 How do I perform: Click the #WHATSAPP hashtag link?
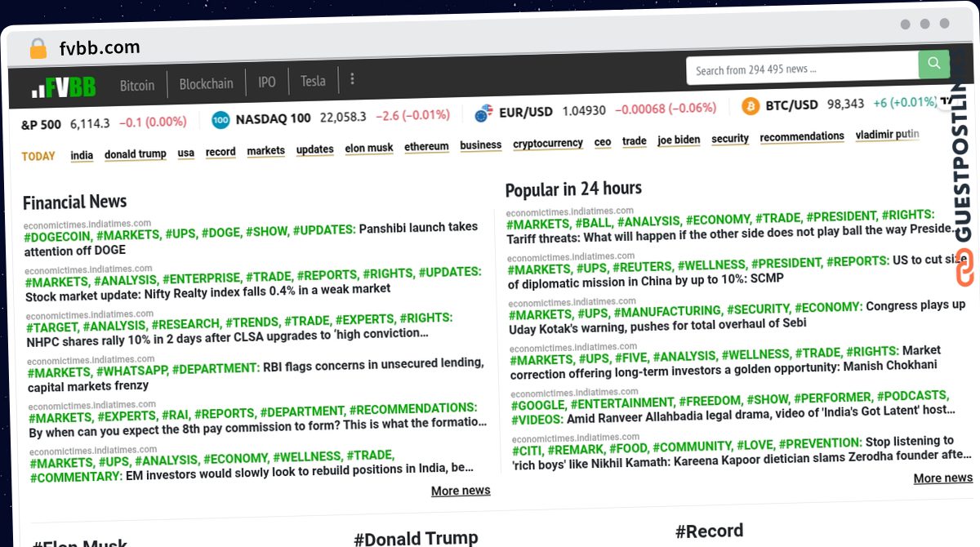133,371
